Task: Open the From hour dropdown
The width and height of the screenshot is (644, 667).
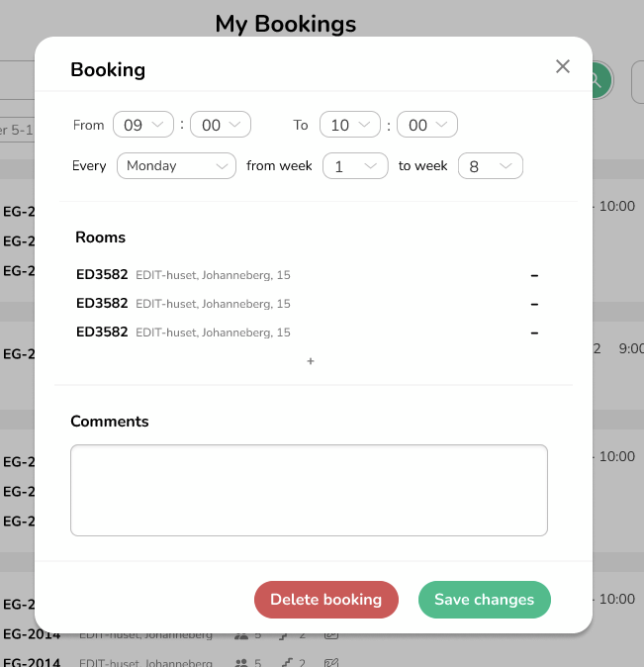Action: click(x=142, y=125)
